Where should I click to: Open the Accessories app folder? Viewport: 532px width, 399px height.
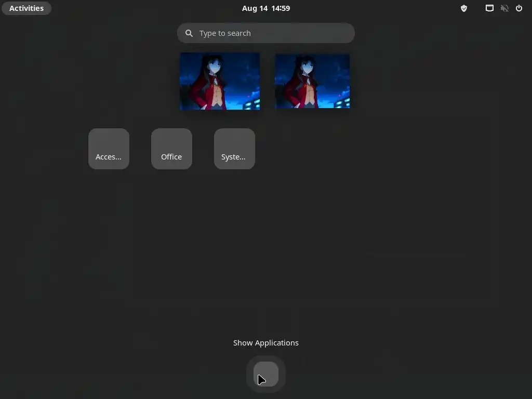click(x=109, y=149)
